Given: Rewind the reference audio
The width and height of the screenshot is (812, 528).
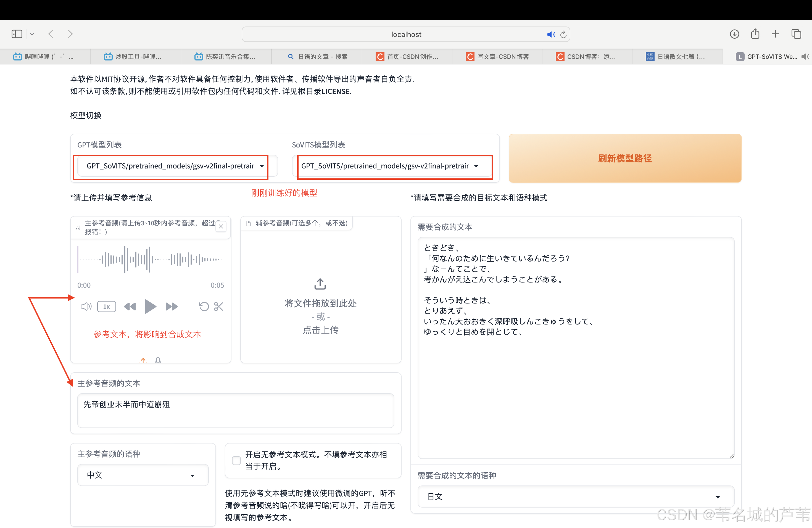Looking at the screenshot, I should (x=130, y=306).
